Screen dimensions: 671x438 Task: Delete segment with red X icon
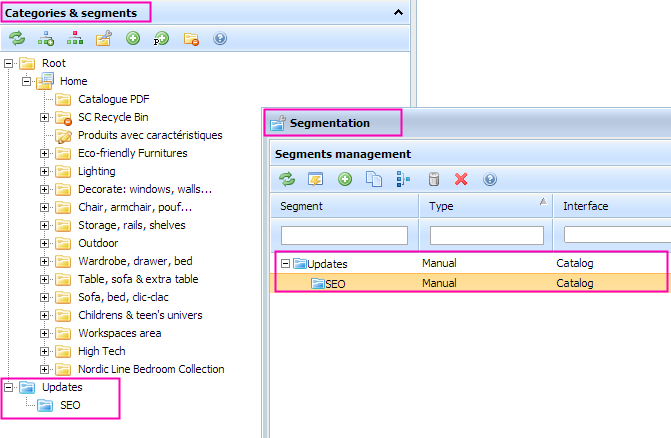[461, 179]
